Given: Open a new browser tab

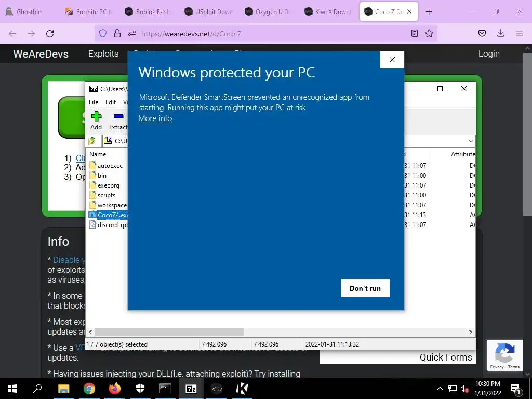Looking at the screenshot, I should coord(429,11).
